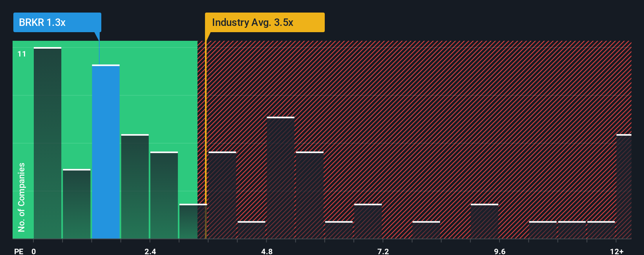The image size is (644, 255).
Task: Click the x-axis label 9.6
Action: coord(499,251)
